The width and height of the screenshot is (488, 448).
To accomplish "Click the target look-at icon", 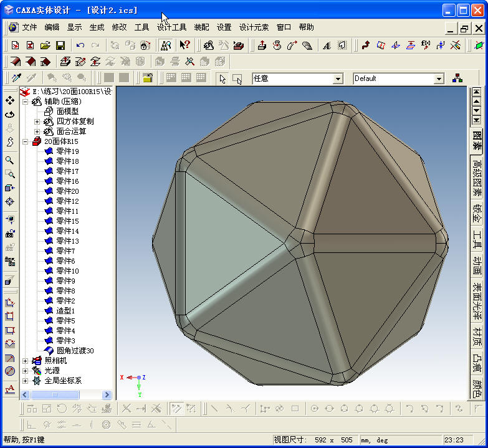I will coord(9,202).
